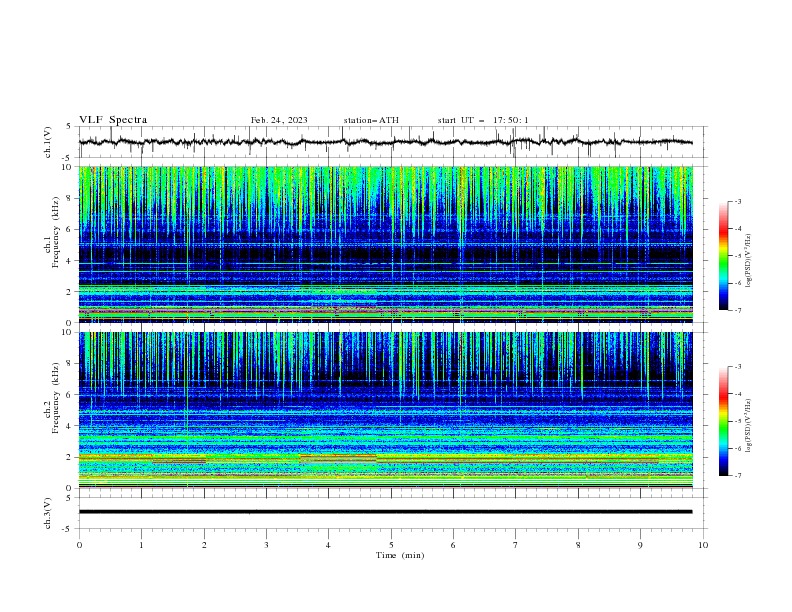Click the "8" tick on the Time axis
Viewport: 792px width, 612px height.
[x=578, y=545]
